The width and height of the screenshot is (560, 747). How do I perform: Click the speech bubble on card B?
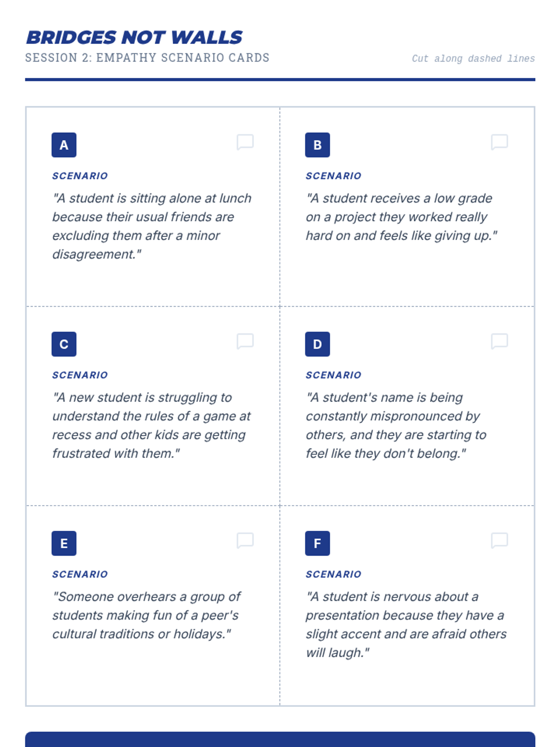[x=499, y=142]
